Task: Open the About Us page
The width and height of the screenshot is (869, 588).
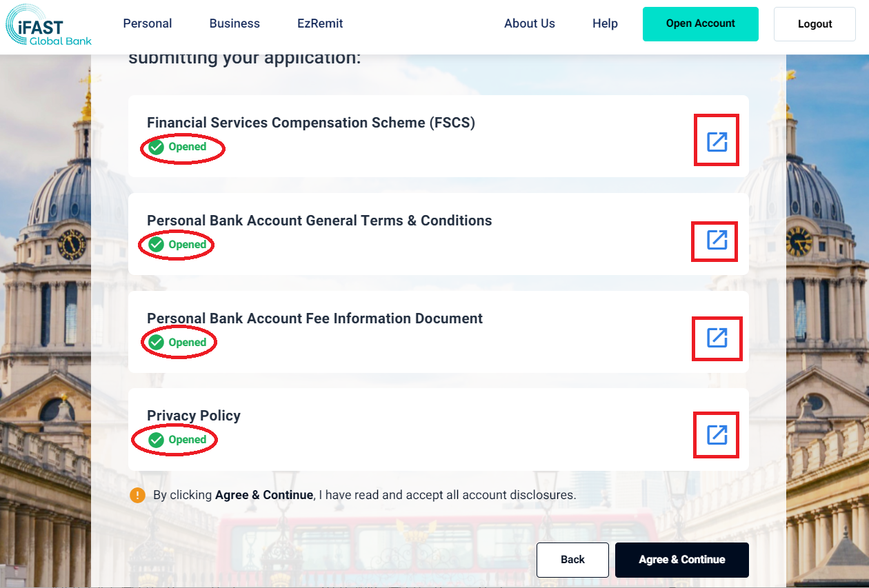Action: pyautogui.click(x=529, y=23)
